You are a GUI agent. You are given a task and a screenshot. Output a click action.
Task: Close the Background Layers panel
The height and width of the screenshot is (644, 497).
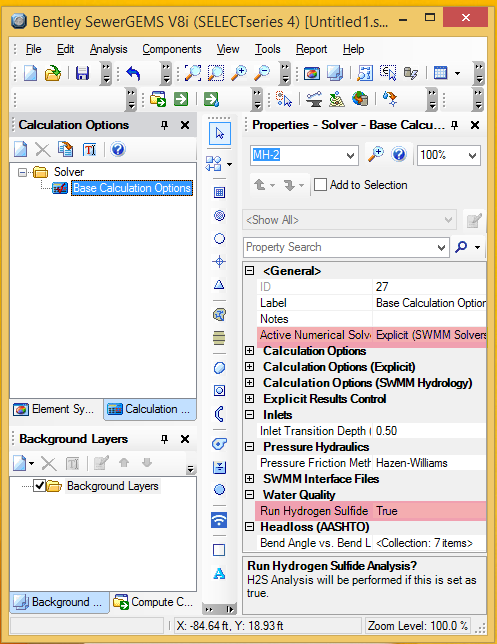(185, 439)
